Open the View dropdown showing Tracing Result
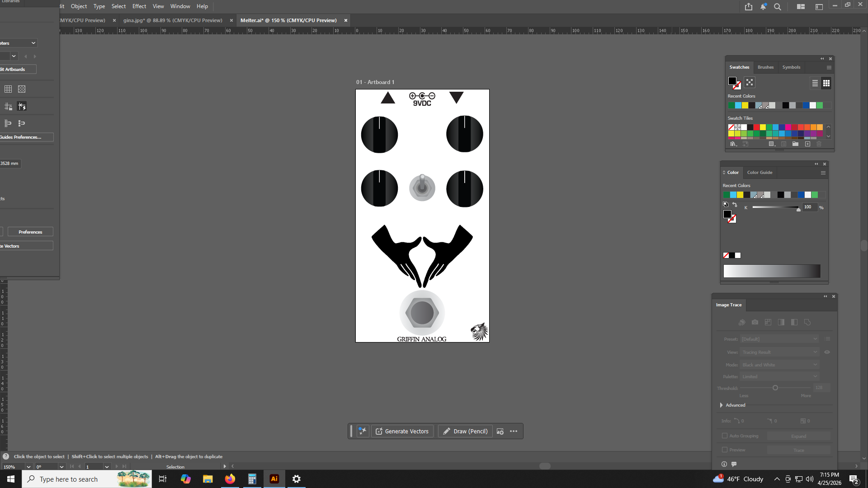Image resolution: width=868 pixels, height=488 pixels. (x=780, y=352)
